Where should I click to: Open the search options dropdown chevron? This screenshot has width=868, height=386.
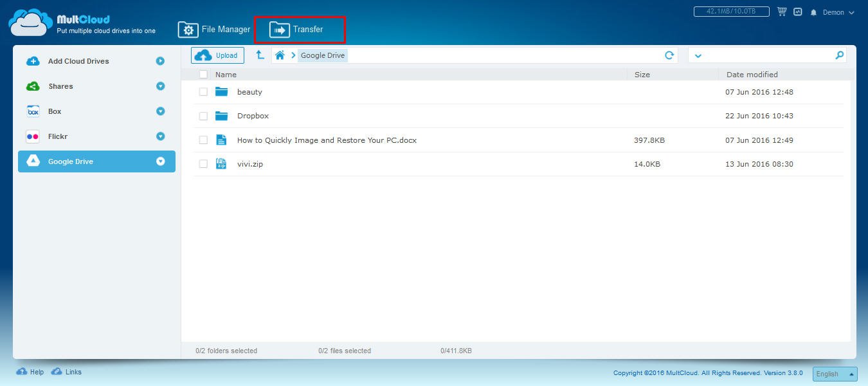coord(698,56)
